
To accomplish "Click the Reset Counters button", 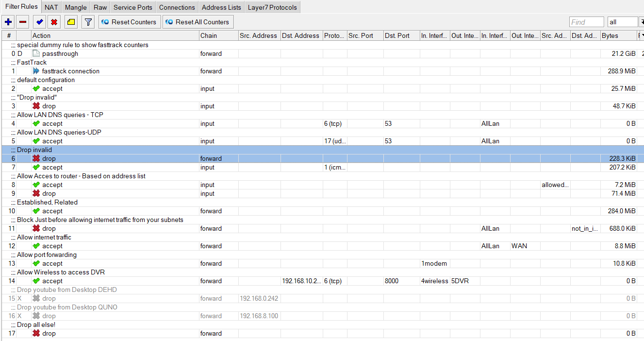I will [129, 22].
